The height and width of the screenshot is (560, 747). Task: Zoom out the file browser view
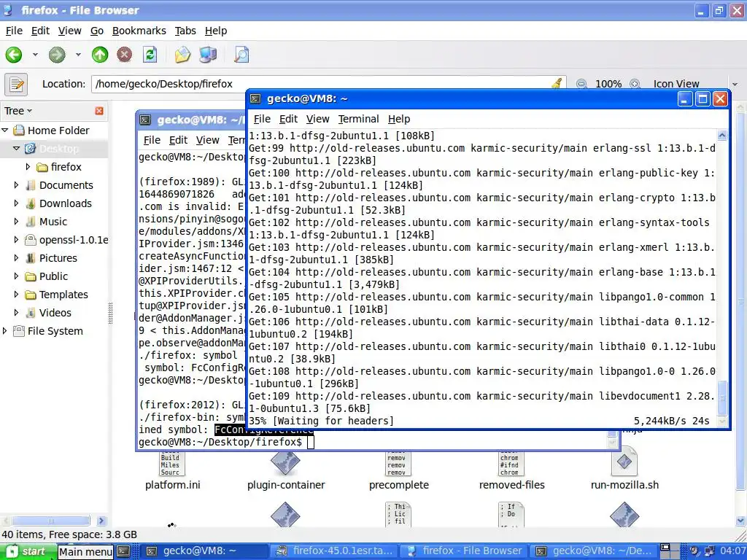point(581,84)
